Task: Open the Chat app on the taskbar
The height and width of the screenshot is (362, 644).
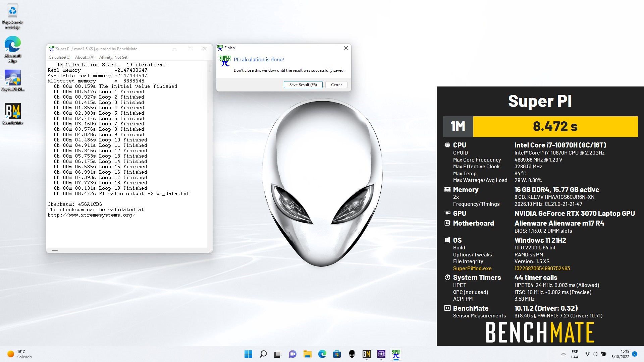Action: coord(292,354)
